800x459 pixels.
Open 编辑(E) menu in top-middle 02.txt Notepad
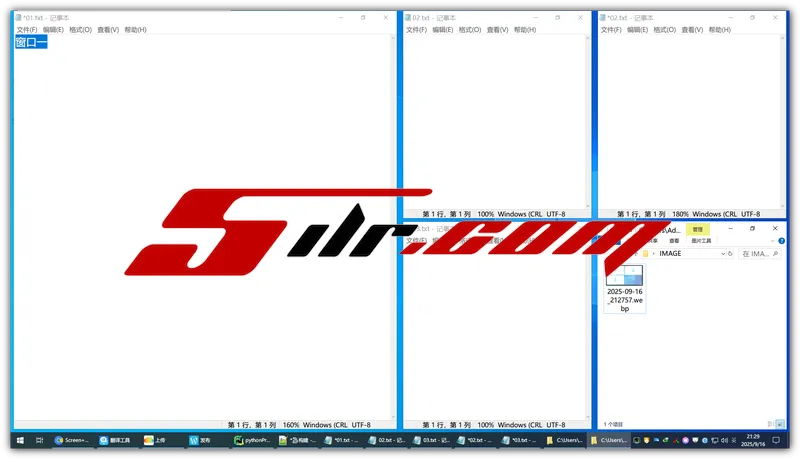[442, 30]
